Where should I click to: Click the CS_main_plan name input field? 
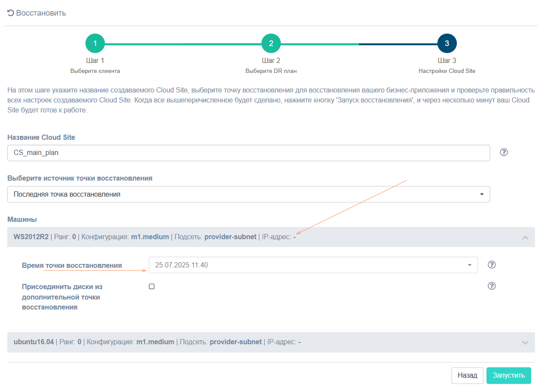(249, 153)
